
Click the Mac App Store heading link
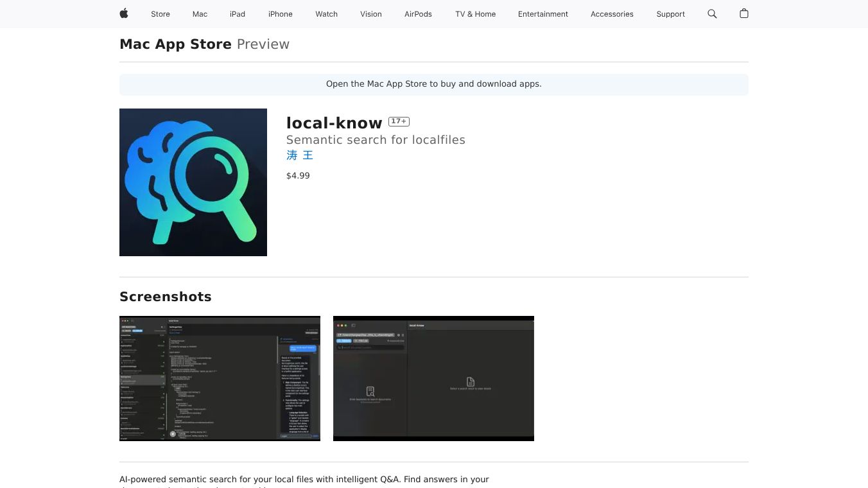pos(175,44)
